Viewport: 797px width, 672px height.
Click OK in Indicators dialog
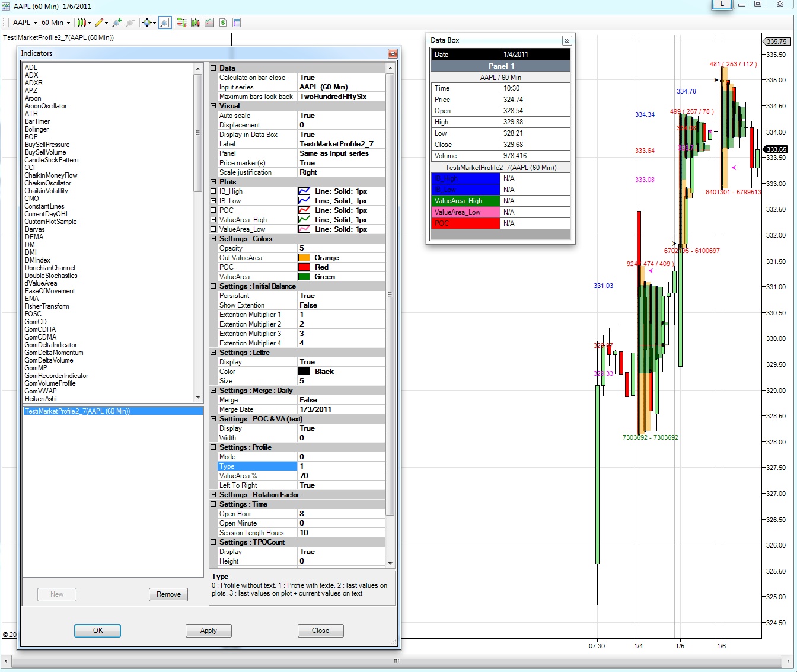[98, 631]
